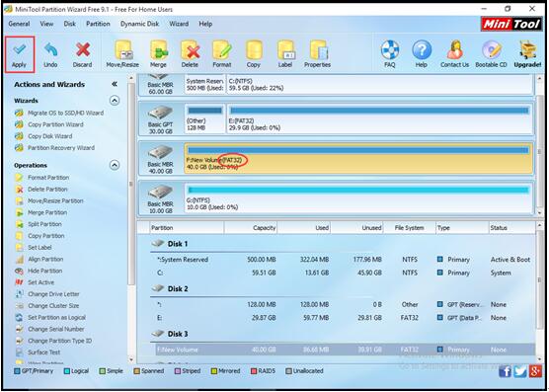The height and width of the screenshot is (392, 549).
Task: Open the Dynamic Disk menu
Action: tap(139, 24)
